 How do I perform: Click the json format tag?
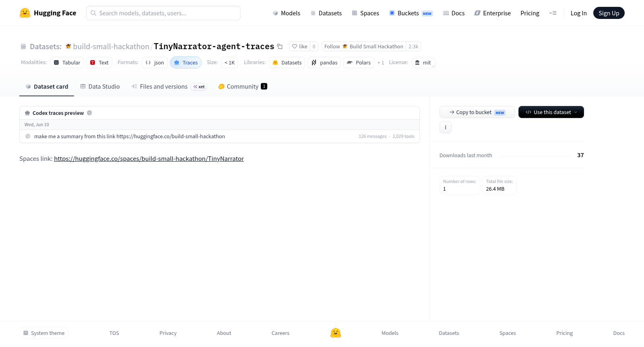[155, 62]
